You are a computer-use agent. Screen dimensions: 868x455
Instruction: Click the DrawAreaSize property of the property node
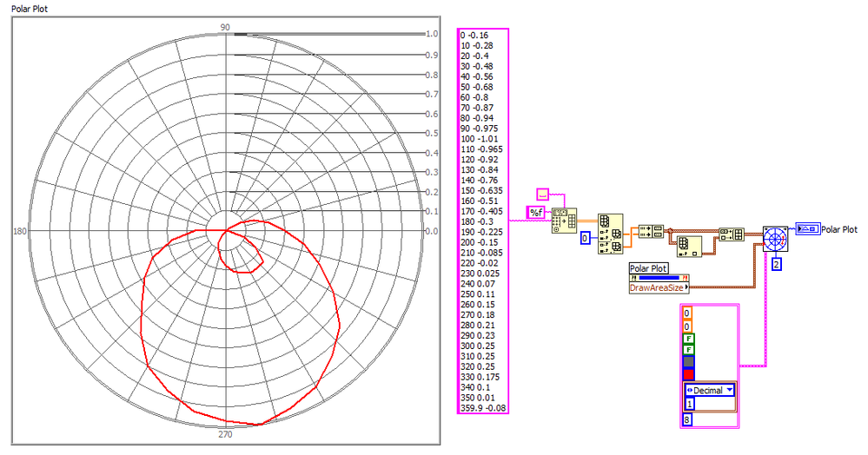point(659,287)
